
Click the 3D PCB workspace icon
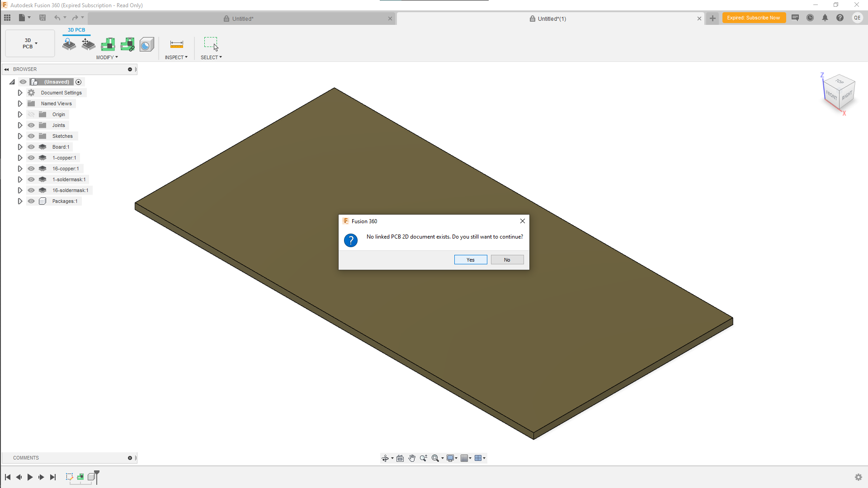[x=28, y=43]
